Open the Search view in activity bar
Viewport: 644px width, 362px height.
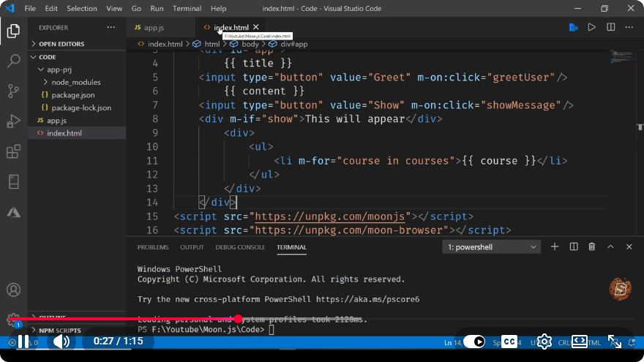click(x=14, y=61)
